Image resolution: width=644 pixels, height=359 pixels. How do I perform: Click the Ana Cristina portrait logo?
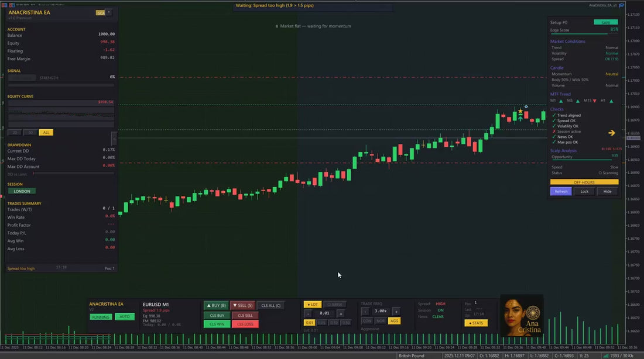(x=522, y=316)
